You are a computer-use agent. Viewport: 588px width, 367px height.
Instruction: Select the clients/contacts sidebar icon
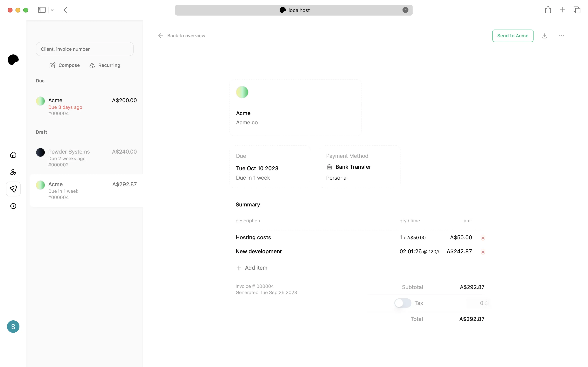13,172
